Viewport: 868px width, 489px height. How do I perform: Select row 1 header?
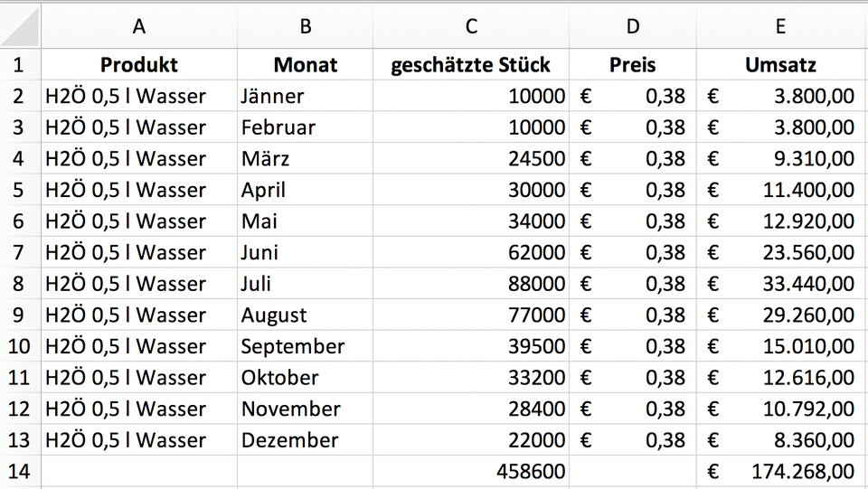[x=20, y=65]
